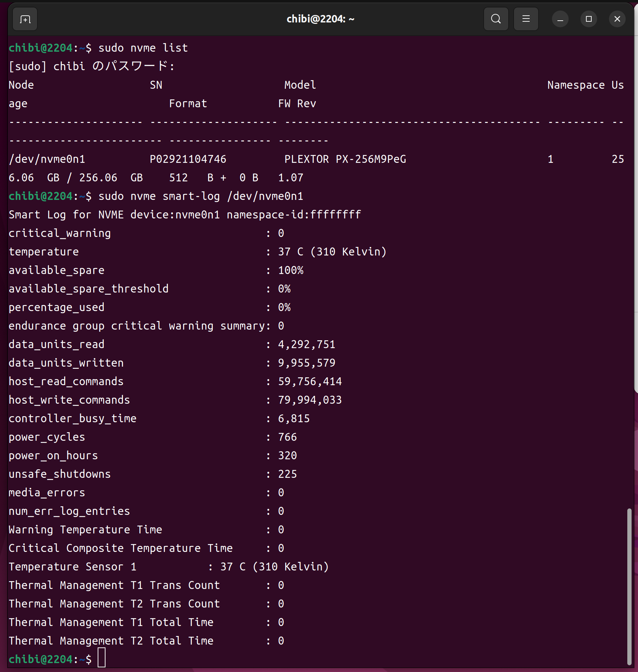Click the available_spare value 100%
Viewport: 638px width, 672px height.
pos(290,270)
